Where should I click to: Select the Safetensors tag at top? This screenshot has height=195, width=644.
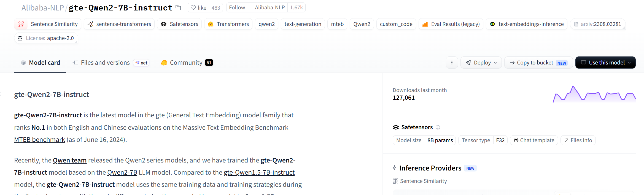click(179, 24)
